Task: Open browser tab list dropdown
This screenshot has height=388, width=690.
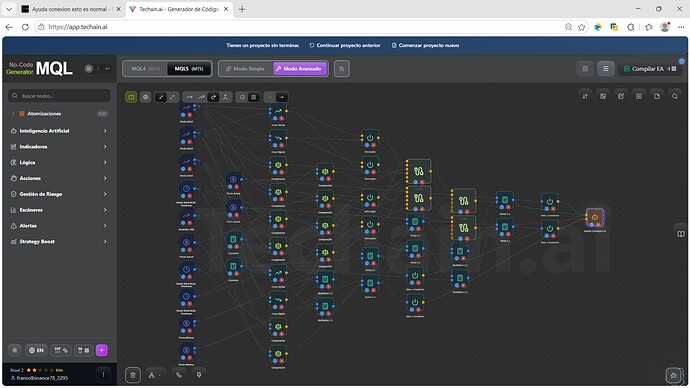Action: 9,9
